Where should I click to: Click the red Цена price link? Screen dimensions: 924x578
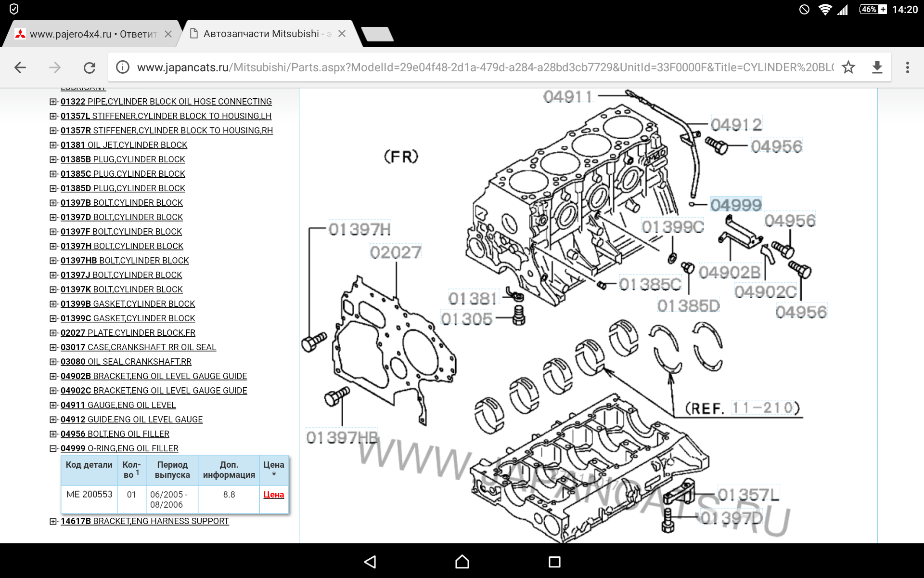273,495
